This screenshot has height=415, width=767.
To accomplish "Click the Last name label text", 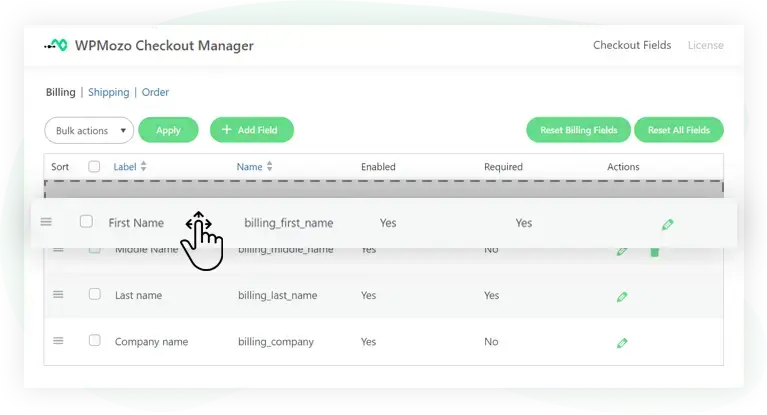I will 138,295.
